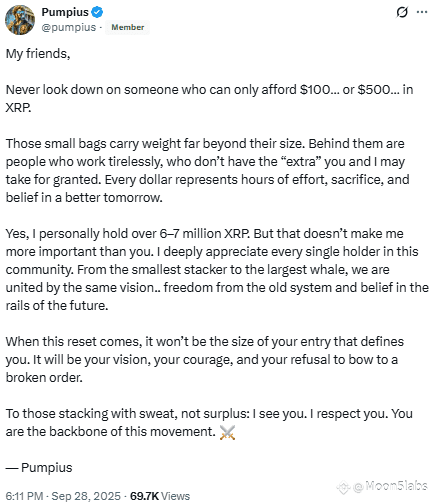The width and height of the screenshot is (435, 504).
Task: Click the "— Pumpius" signature line
Action: (39, 467)
